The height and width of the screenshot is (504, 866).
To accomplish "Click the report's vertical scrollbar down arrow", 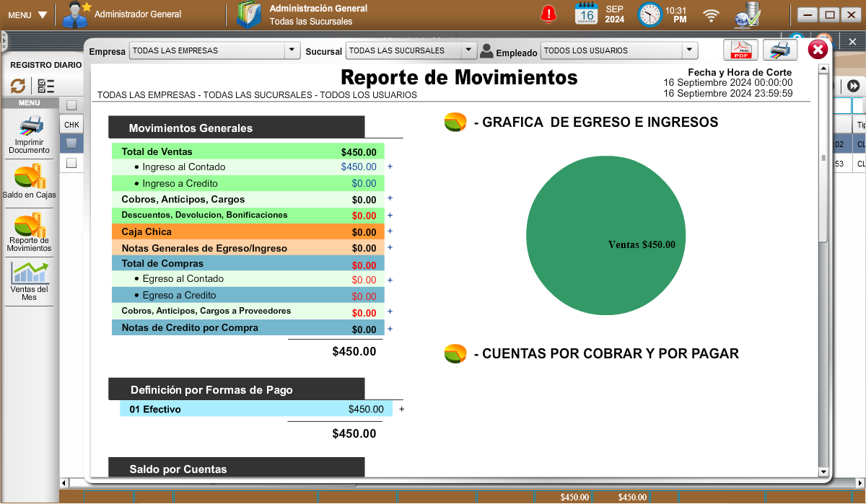I will [823, 472].
